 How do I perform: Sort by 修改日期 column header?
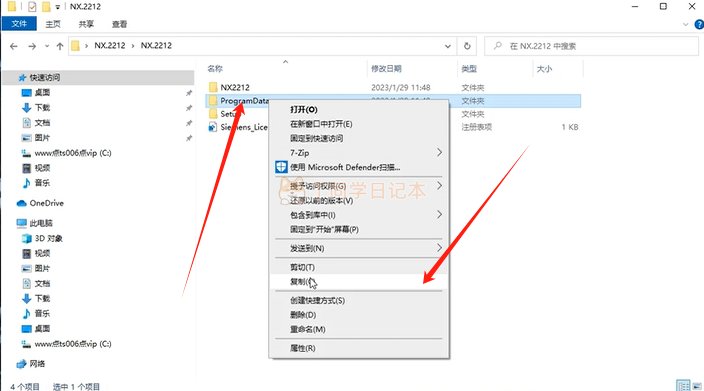(386, 69)
